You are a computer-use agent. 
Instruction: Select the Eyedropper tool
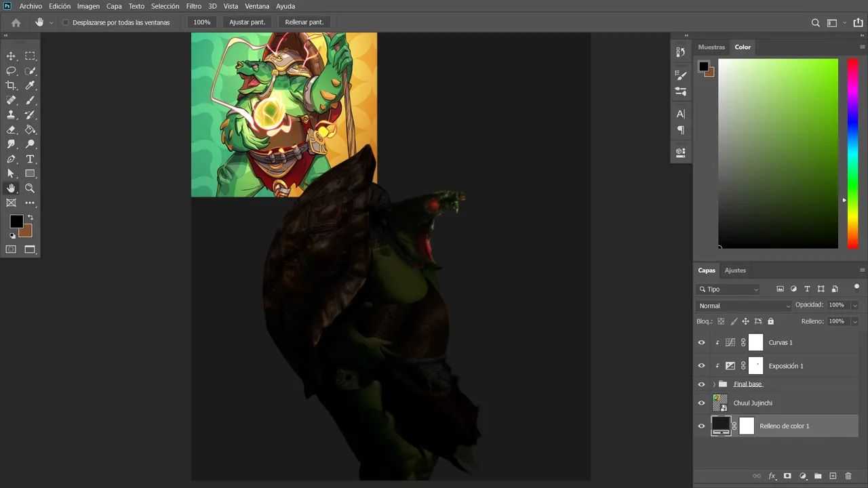tap(30, 85)
